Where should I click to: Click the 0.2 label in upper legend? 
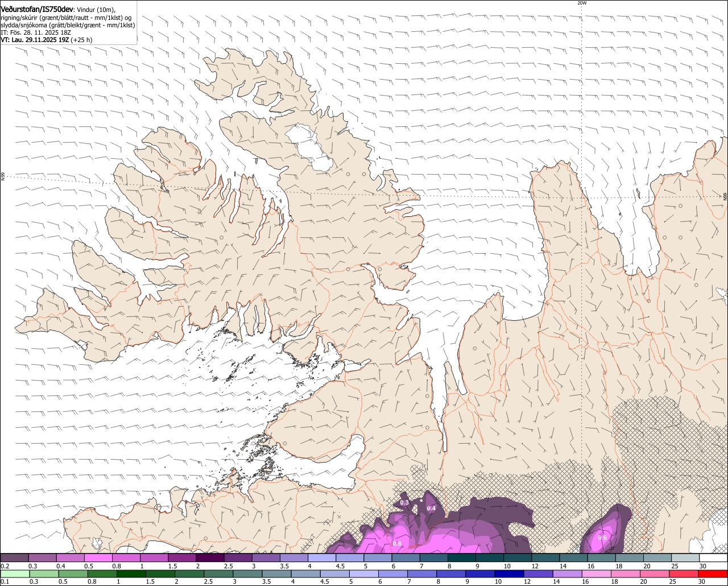pyautogui.click(x=5, y=566)
